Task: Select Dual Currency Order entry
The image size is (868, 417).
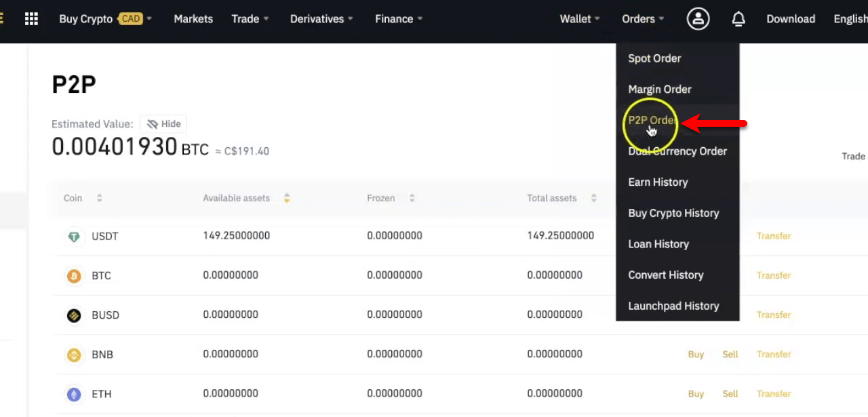Action: point(677,151)
